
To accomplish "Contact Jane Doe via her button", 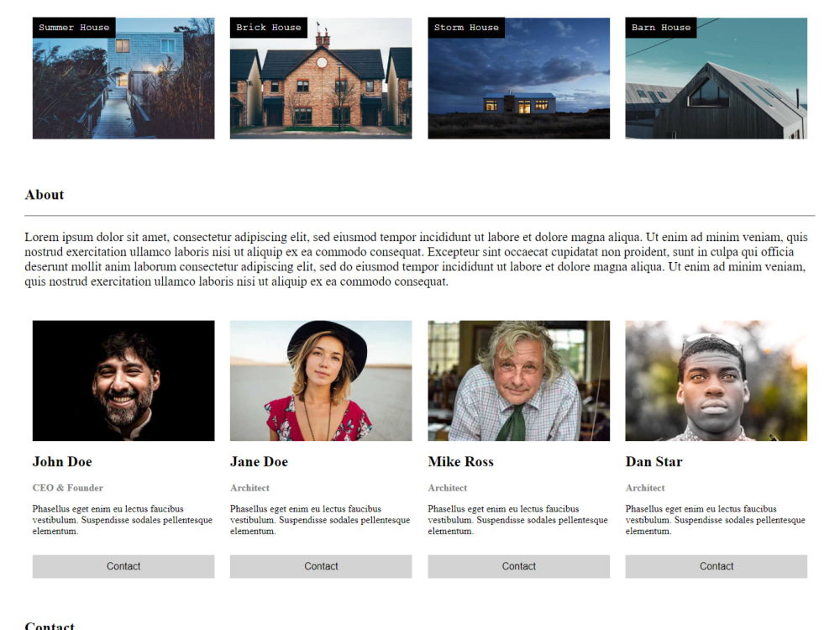I will point(321,566).
